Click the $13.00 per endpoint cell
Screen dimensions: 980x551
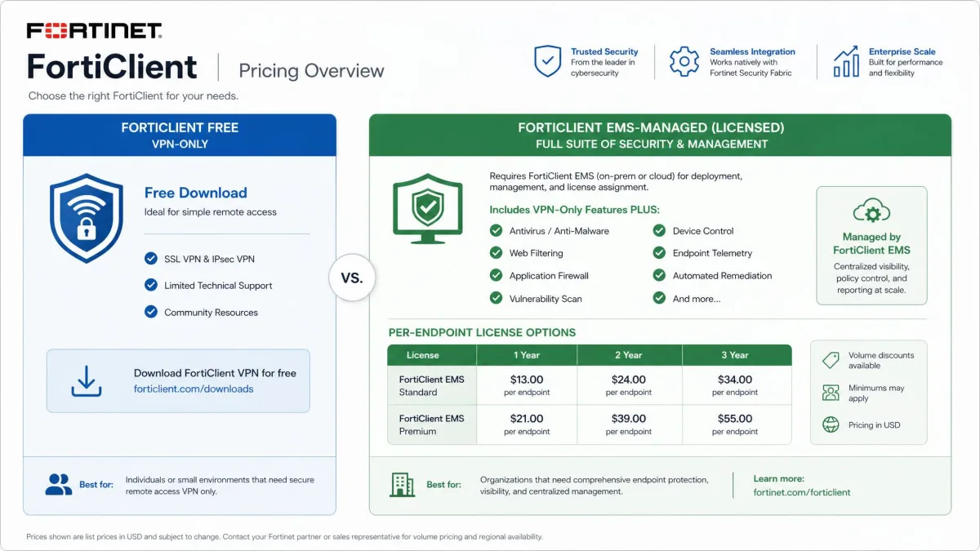pos(527,385)
